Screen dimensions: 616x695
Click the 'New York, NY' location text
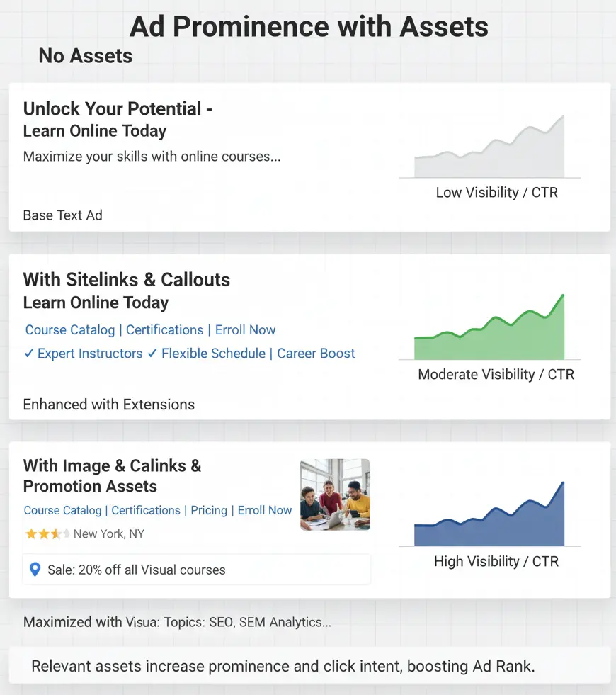[x=109, y=533]
